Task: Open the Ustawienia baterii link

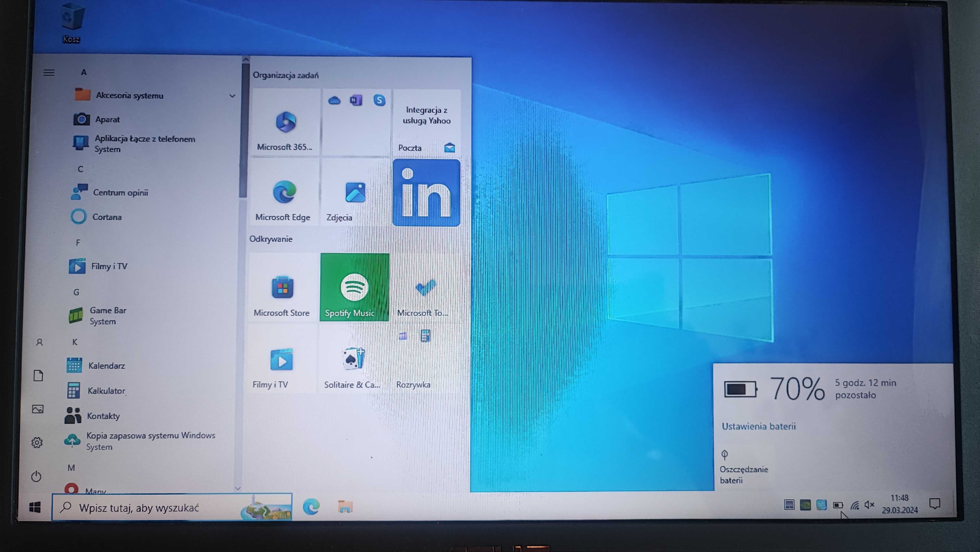Action: [759, 426]
